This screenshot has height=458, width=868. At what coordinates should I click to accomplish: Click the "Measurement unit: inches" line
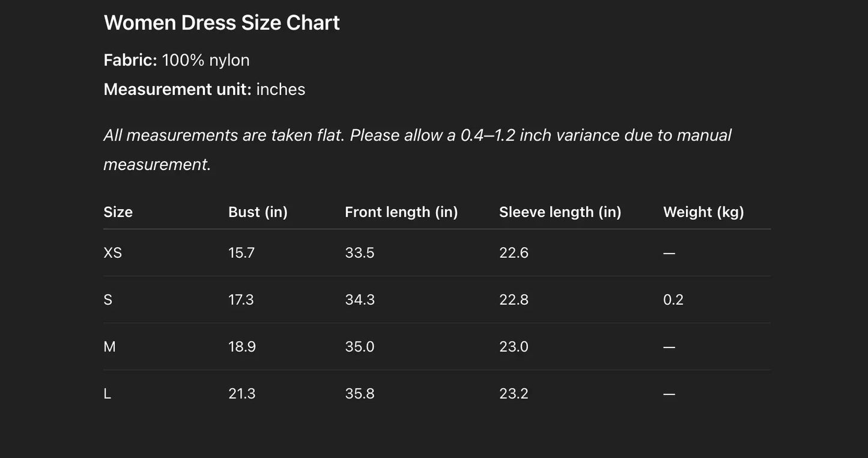click(x=204, y=90)
